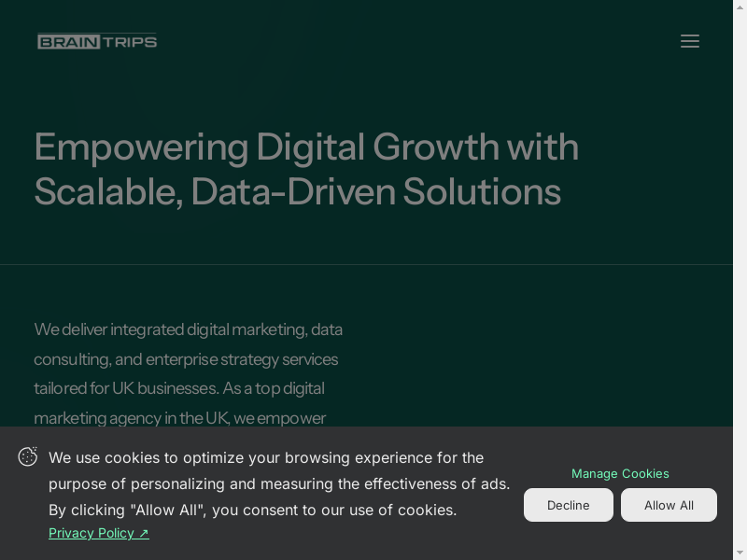Image resolution: width=747 pixels, height=560 pixels.
Task: Click the 'We deliver integrated digital marketing' line
Action: pyautogui.click(x=188, y=329)
